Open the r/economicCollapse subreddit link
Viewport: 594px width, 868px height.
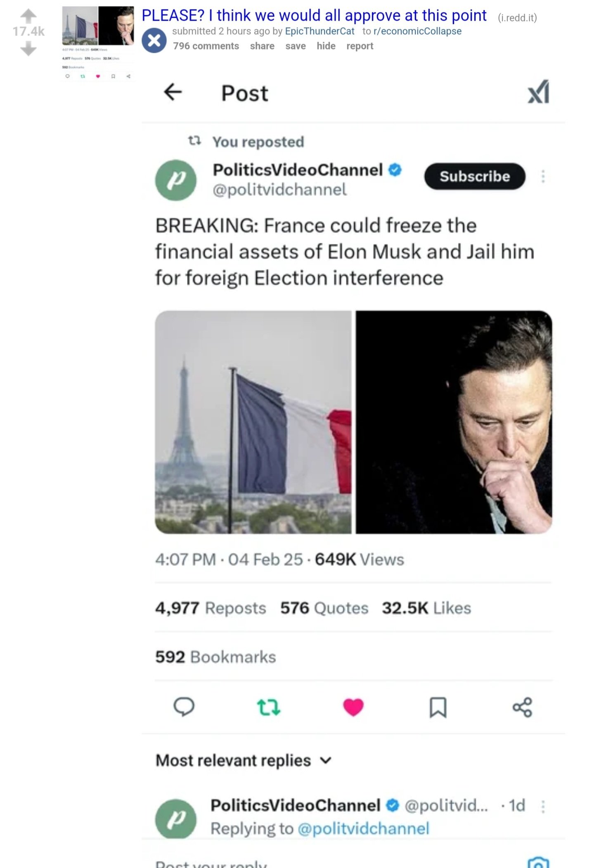(x=417, y=31)
